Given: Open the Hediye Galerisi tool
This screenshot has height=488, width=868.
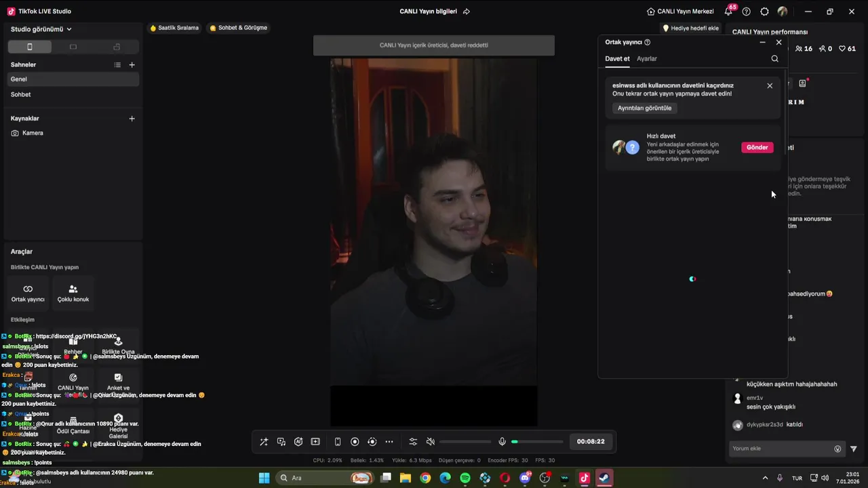Looking at the screenshot, I should pyautogui.click(x=118, y=426).
